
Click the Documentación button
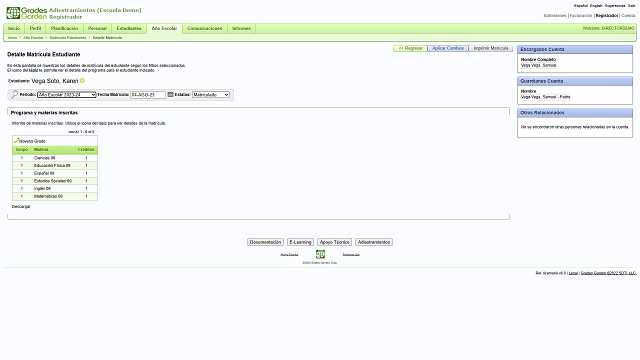[x=265, y=242]
